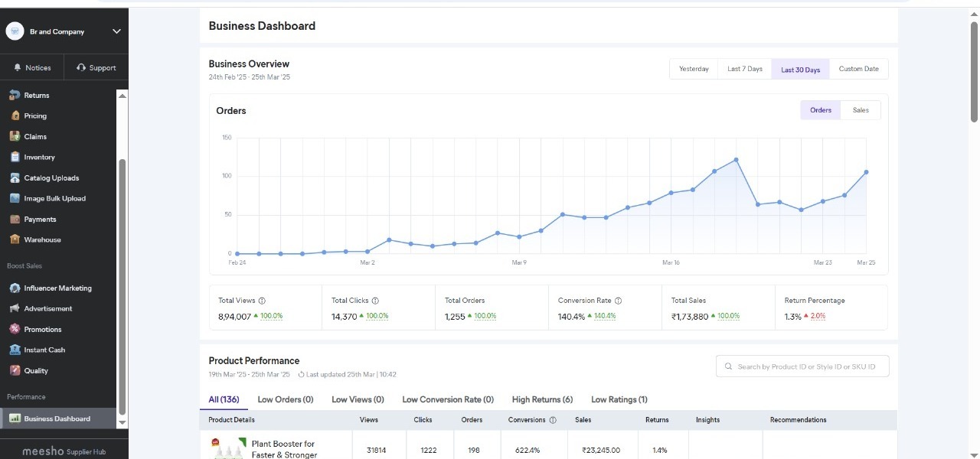The image size is (980, 459).
Task: Click the Advertisement megaphone icon
Action: click(x=15, y=308)
